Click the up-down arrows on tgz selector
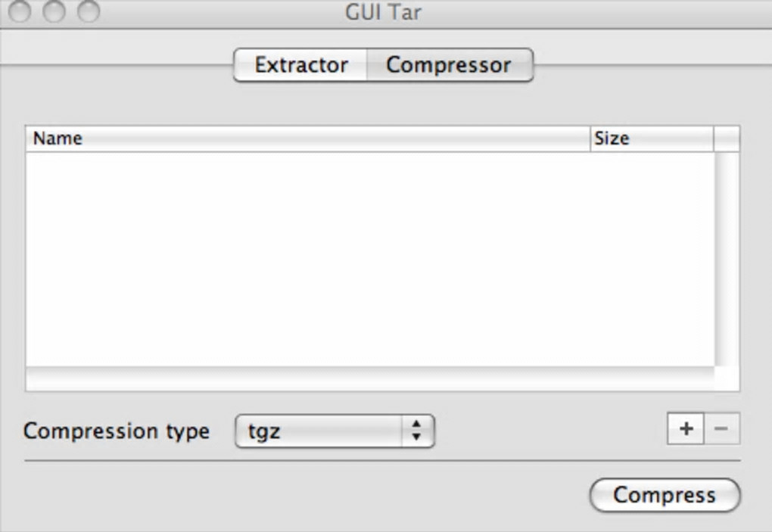This screenshot has width=772, height=532. point(416,431)
